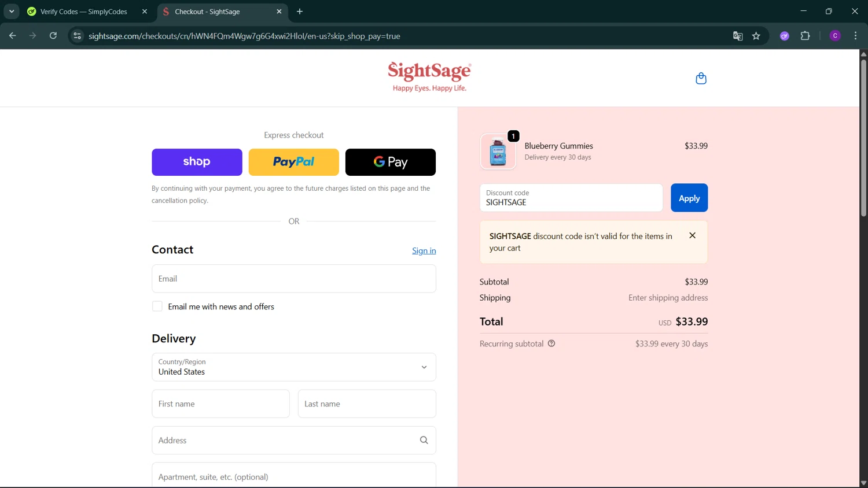Open the Chrome three-dot menu
Viewport: 868px width, 488px height.
(855, 36)
